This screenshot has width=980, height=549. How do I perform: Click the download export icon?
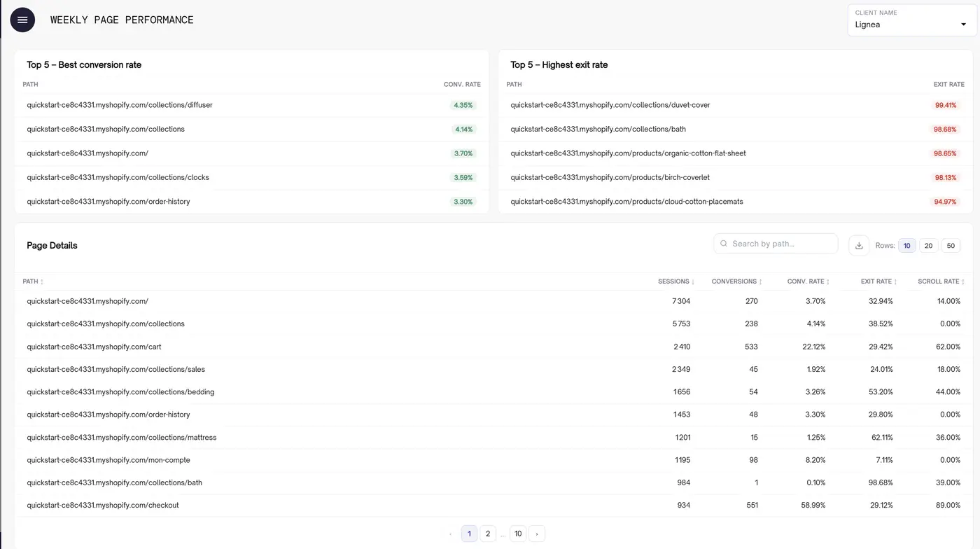pos(859,246)
